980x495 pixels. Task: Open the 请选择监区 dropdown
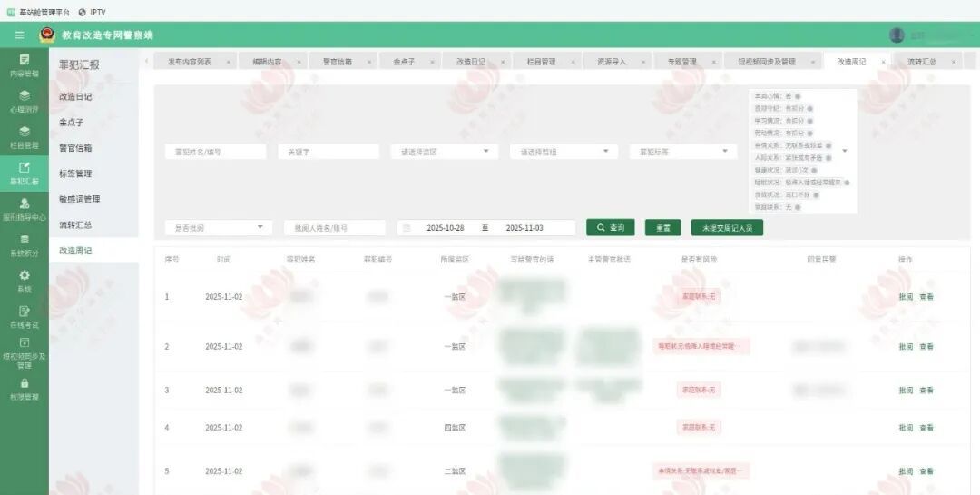point(445,152)
